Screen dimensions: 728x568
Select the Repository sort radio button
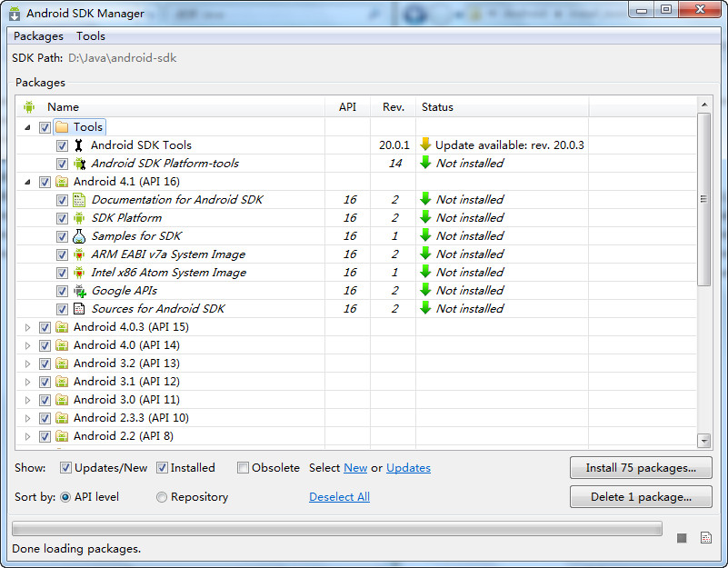[x=162, y=497]
